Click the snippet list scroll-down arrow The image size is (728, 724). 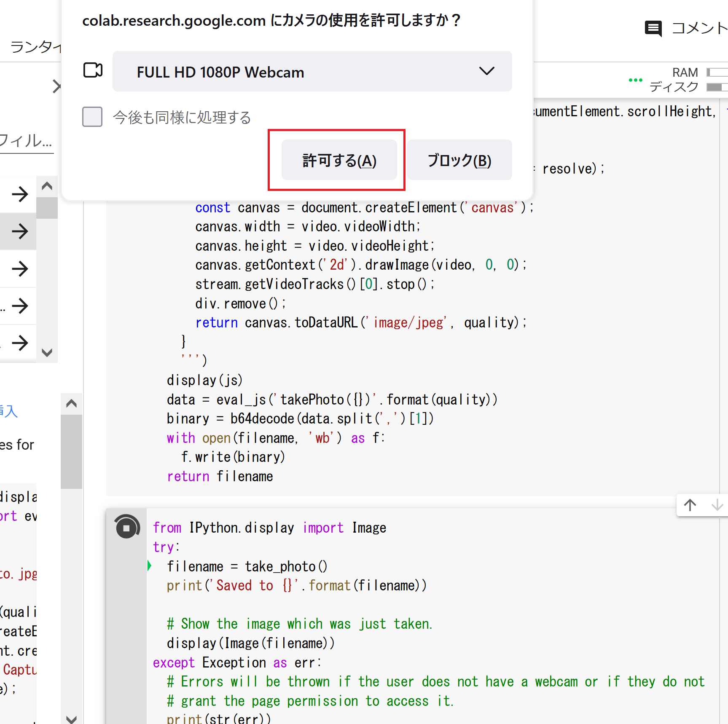pyautogui.click(x=47, y=352)
